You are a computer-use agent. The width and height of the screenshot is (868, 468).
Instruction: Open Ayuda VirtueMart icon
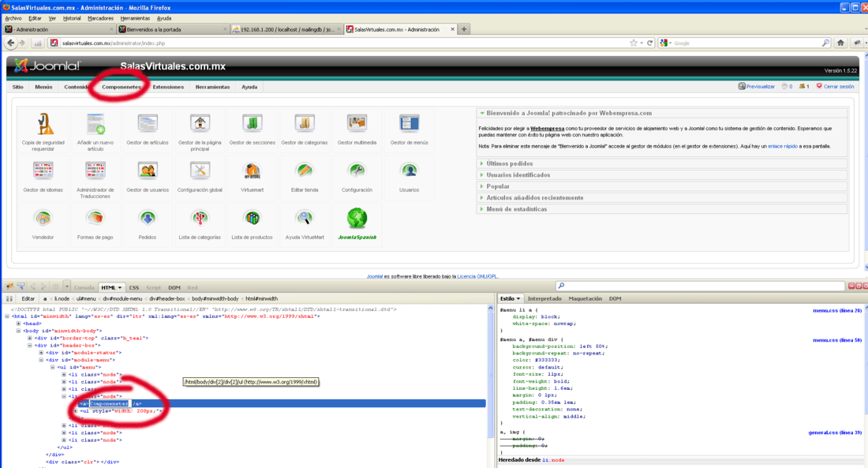[x=305, y=219]
